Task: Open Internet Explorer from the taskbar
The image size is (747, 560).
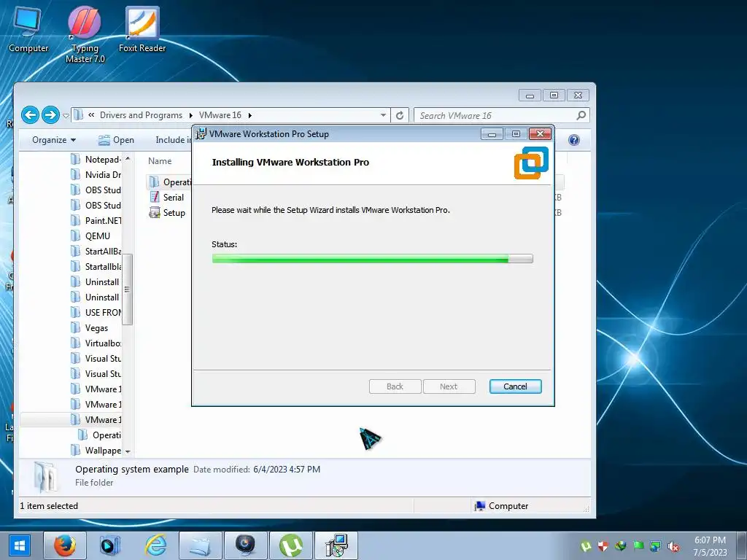Action: [156, 545]
